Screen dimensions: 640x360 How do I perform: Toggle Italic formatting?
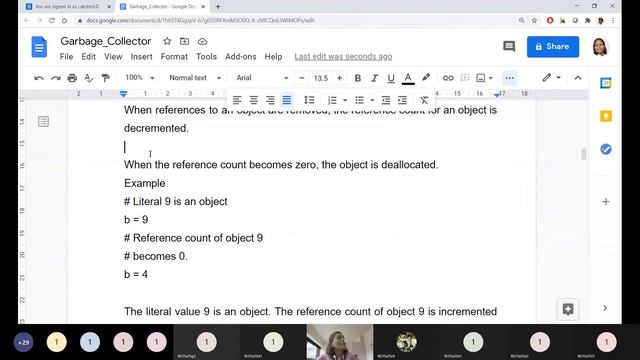374,78
